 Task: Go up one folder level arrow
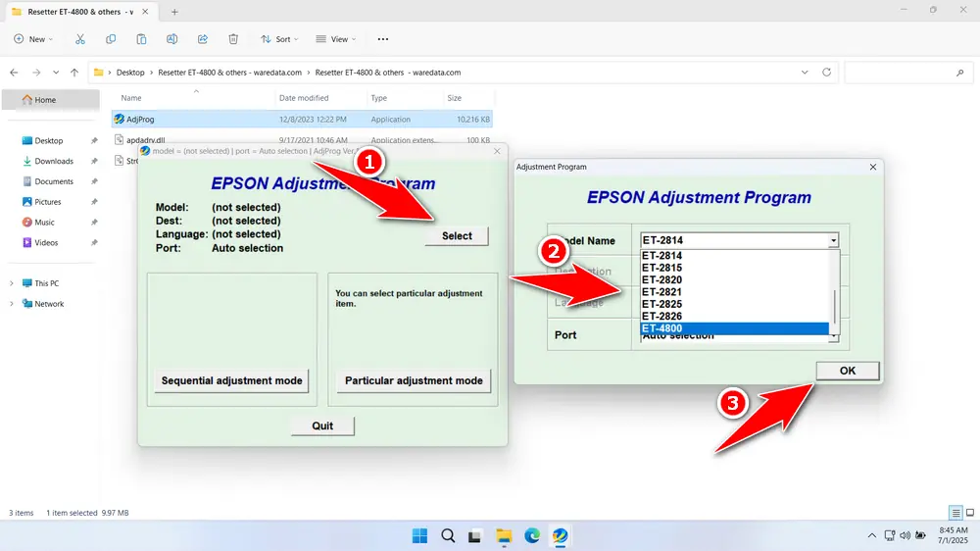coord(74,73)
